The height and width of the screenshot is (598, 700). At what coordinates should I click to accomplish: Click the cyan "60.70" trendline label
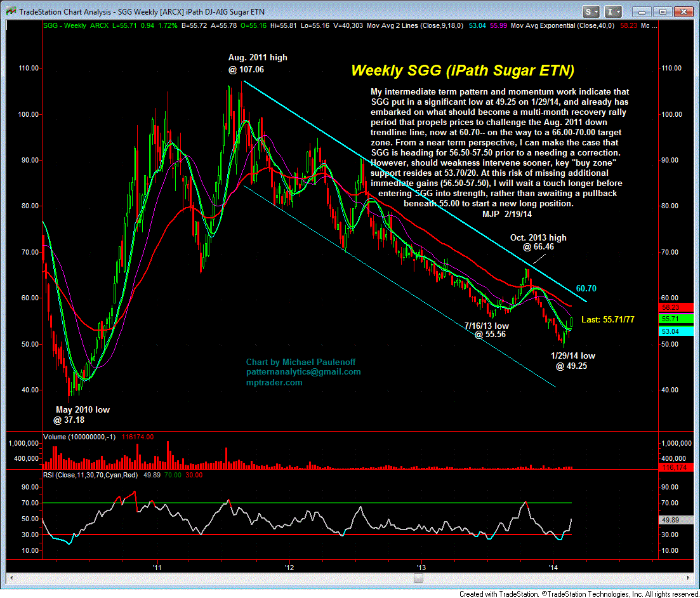pyautogui.click(x=586, y=288)
